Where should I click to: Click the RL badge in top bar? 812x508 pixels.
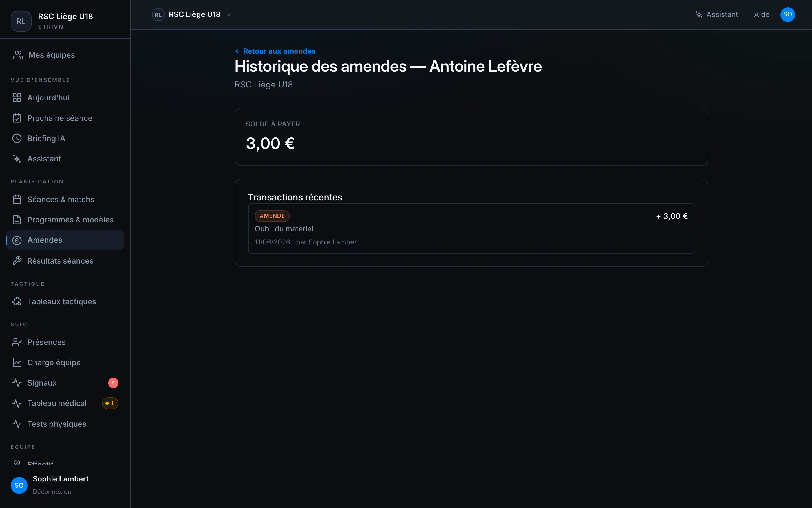pos(158,15)
